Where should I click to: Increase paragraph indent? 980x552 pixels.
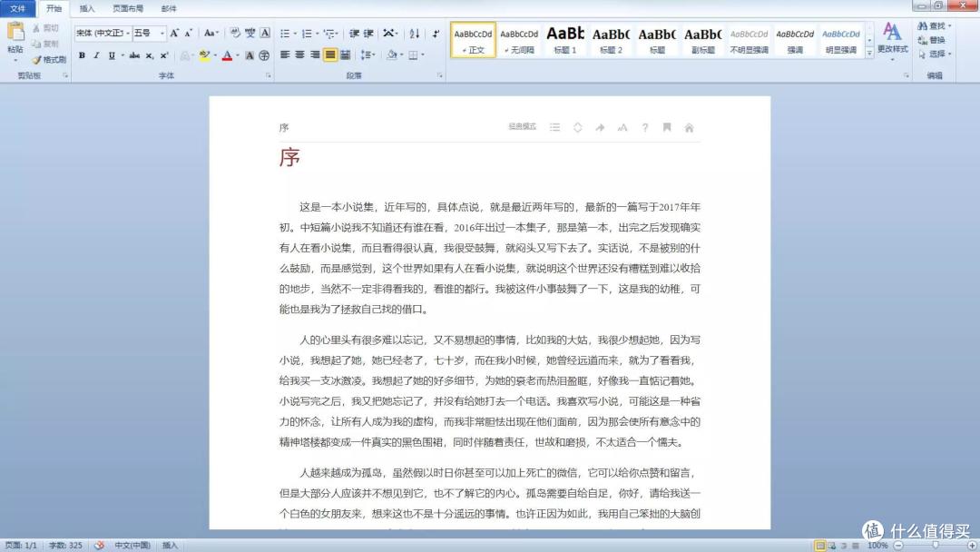[368, 33]
